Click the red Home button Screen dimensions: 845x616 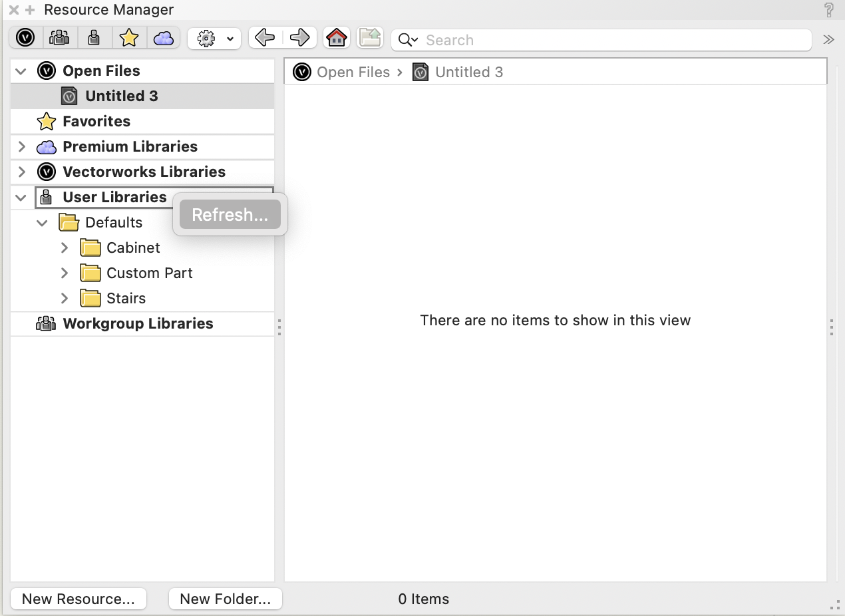tap(337, 38)
